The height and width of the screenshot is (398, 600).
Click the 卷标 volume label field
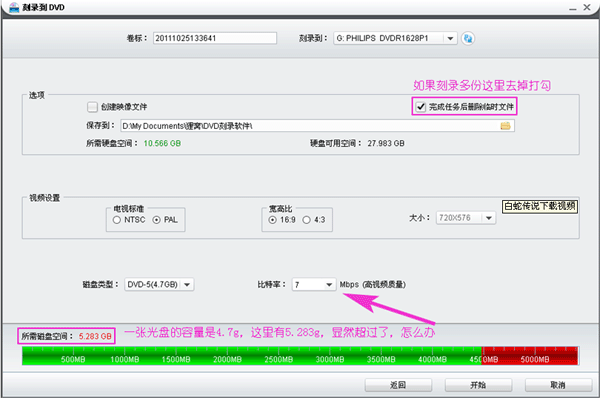click(x=215, y=38)
